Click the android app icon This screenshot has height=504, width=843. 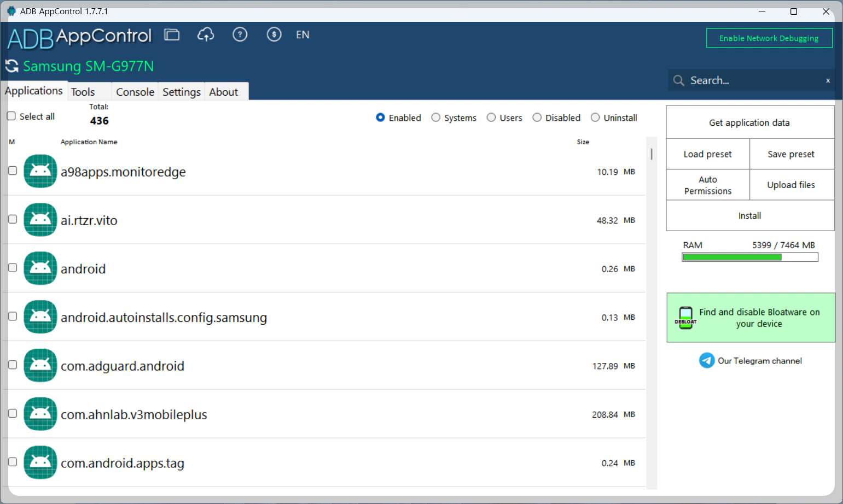pyautogui.click(x=40, y=268)
